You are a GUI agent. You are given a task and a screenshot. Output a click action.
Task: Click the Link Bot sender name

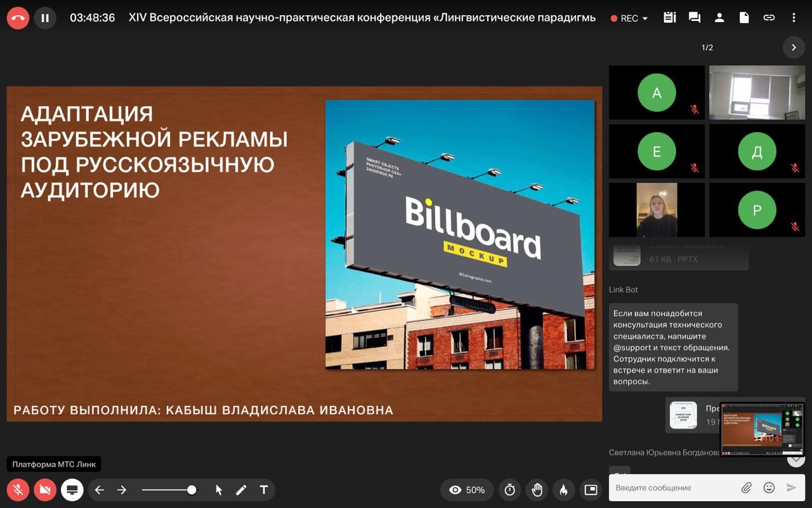coord(624,290)
